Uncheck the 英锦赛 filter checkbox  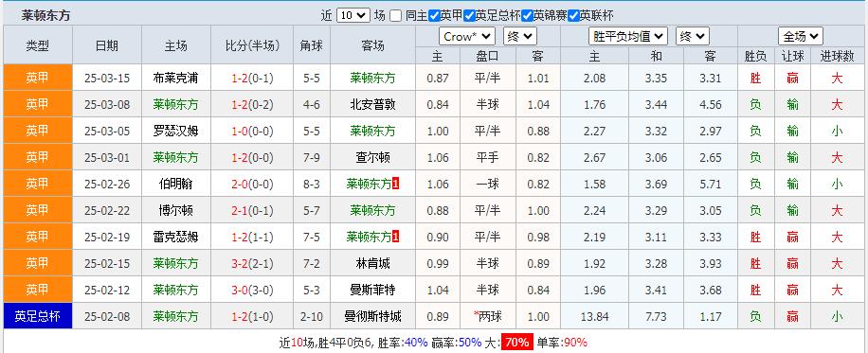pyautogui.click(x=528, y=15)
